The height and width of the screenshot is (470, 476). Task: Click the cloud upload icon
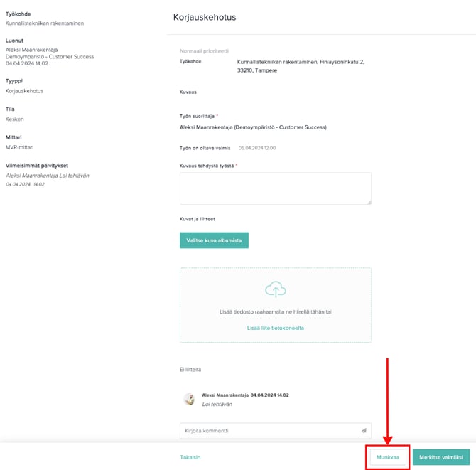point(275,289)
